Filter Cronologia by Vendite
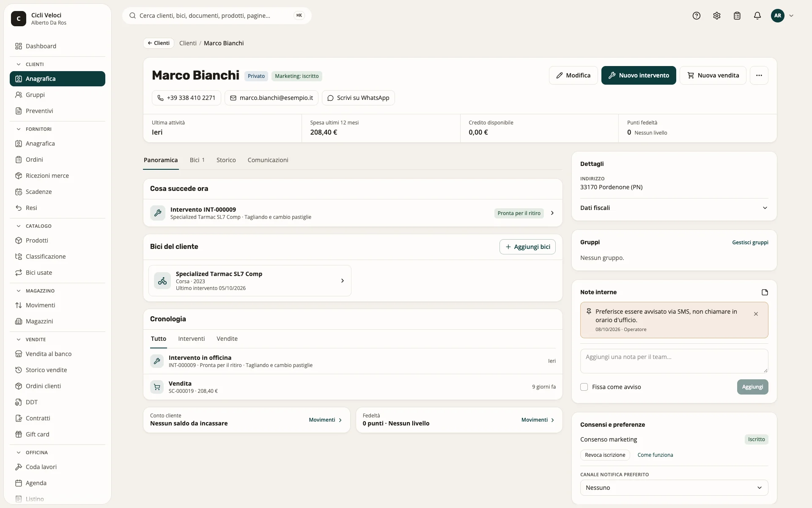Viewport: 812px width, 508px height. tap(227, 339)
